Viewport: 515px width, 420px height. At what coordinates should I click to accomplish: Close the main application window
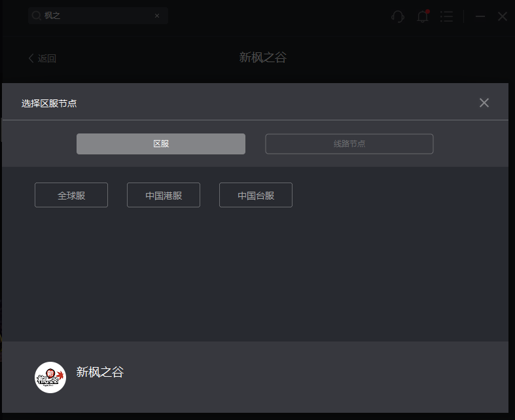click(x=502, y=16)
